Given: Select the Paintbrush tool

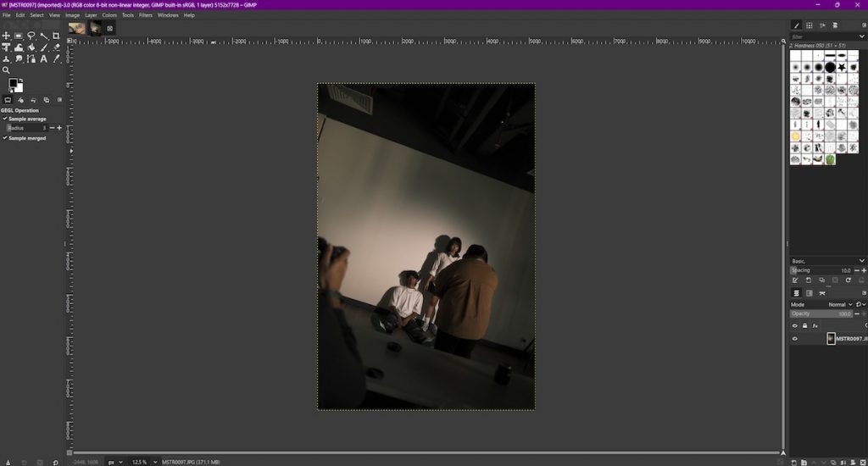Looking at the screenshot, I should pos(44,47).
